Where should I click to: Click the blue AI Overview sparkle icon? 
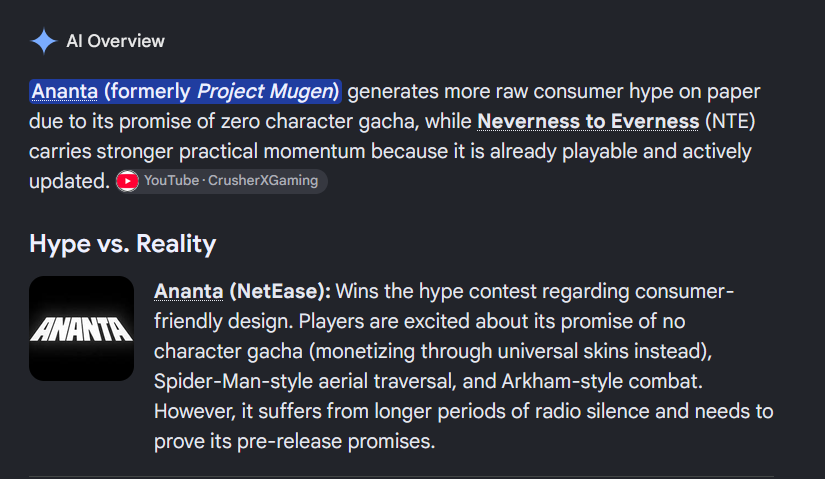tap(44, 41)
